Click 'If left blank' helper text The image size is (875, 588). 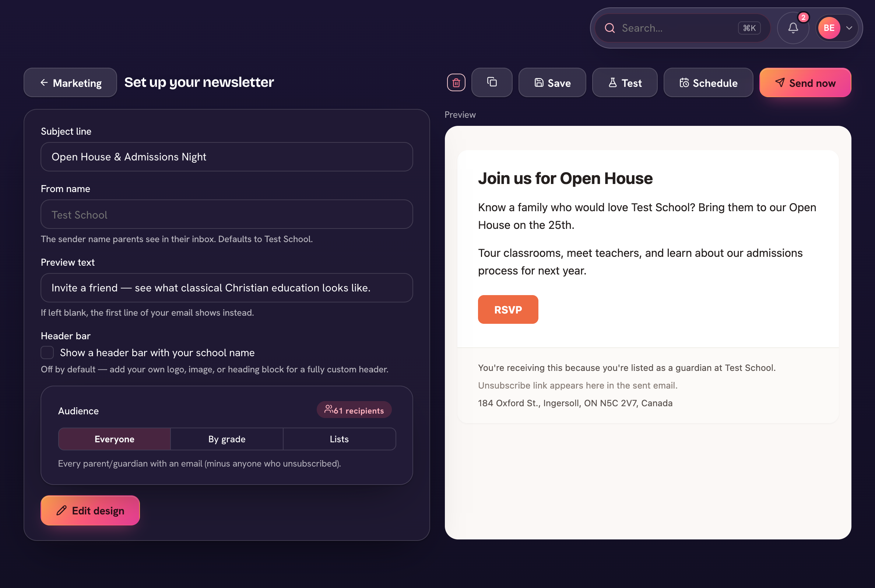147,313
